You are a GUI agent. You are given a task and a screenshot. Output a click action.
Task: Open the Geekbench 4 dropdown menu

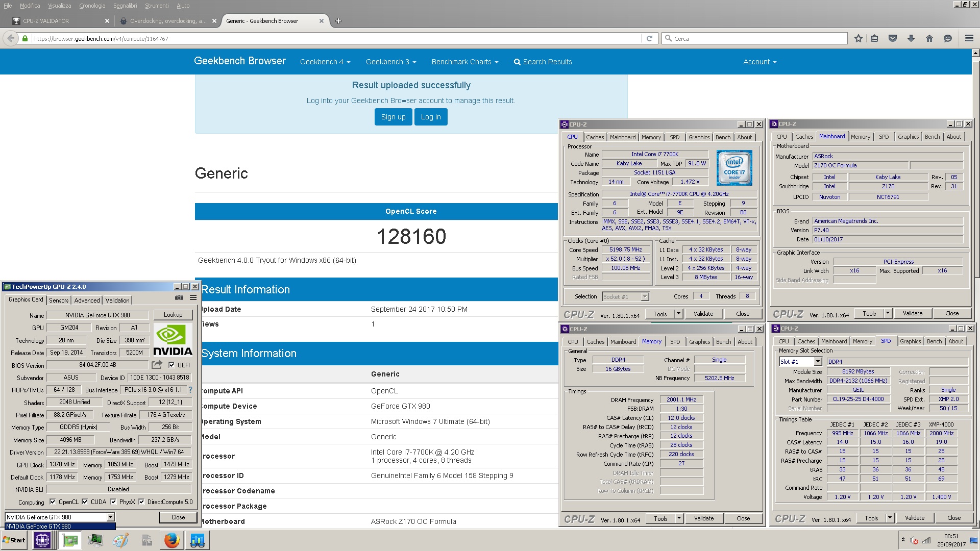(x=325, y=62)
